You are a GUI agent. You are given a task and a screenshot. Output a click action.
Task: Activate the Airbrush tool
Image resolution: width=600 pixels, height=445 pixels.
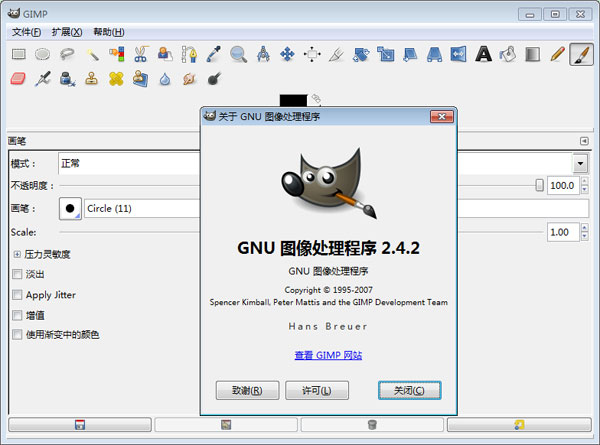[x=42, y=79]
